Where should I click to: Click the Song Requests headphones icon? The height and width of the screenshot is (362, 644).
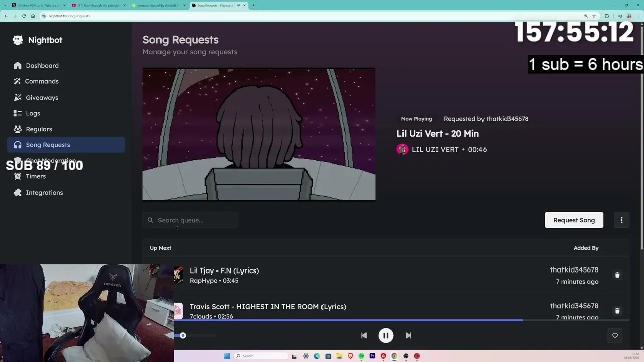(x=18, y=145)
